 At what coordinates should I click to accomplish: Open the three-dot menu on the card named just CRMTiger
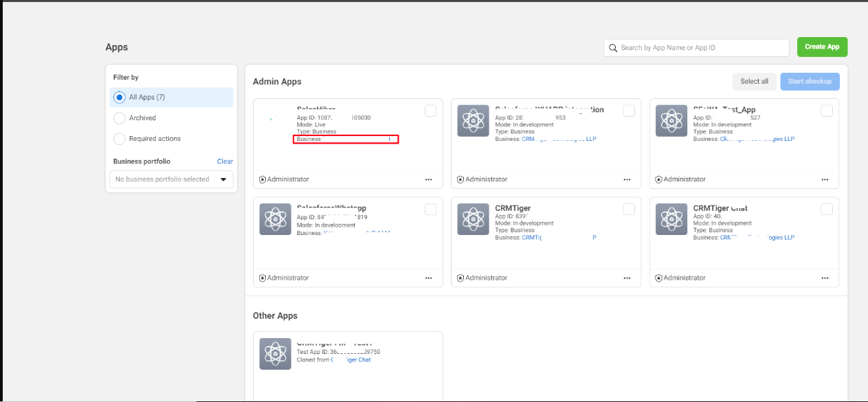click(x=627, y=278)
